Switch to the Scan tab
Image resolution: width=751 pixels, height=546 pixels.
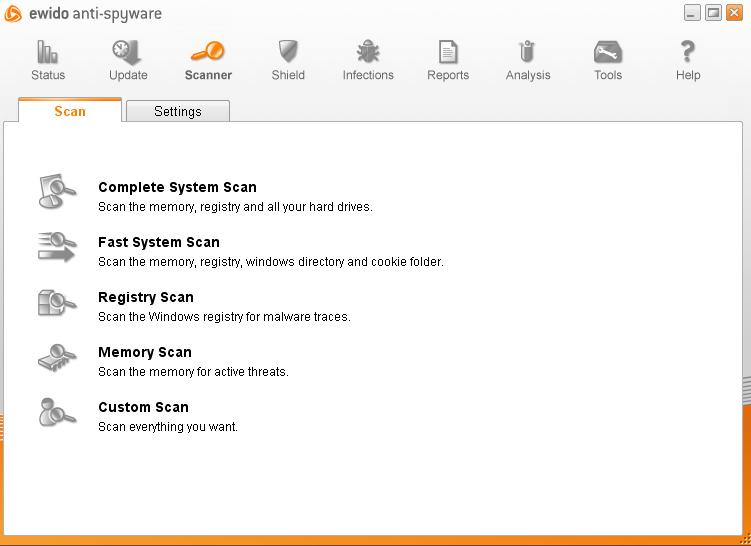click(x=70, y=111)
